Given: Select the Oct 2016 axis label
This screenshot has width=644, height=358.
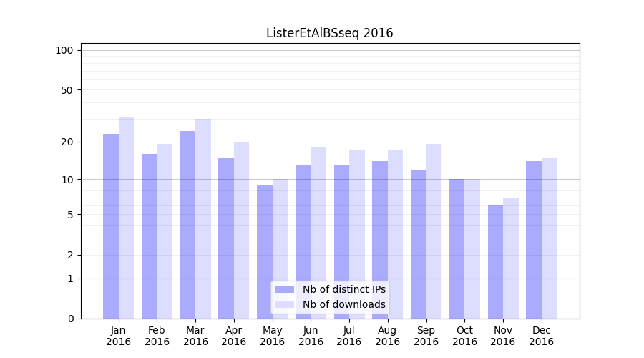Looking at the screenshot, I should pyautogui.click(x=464, y=336).
